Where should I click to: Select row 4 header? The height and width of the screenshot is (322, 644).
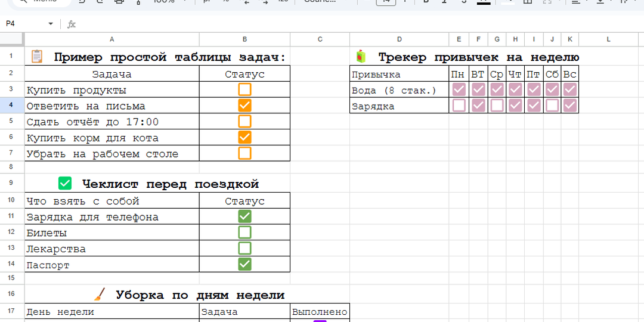12,106
